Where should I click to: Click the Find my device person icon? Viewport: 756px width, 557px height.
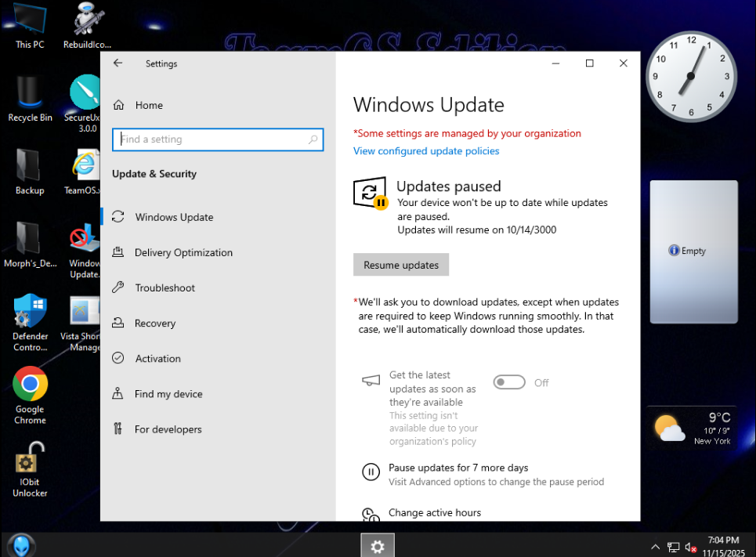tap(118, 393)
